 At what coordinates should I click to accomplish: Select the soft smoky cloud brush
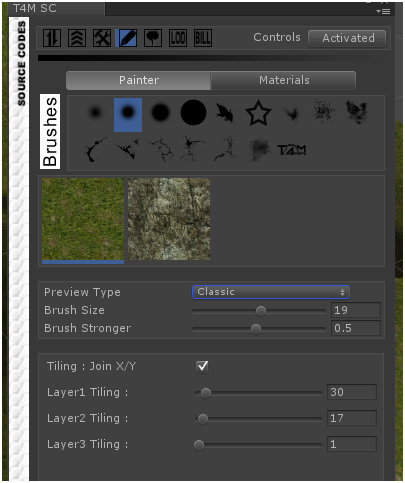coord(259,150)
